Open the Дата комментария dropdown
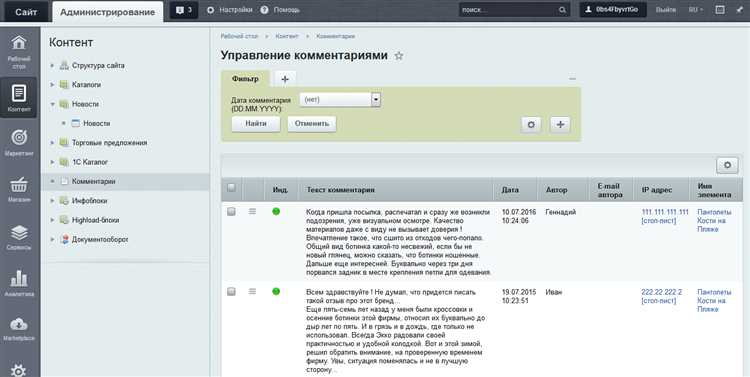The height and width of the screenshot is (377, 750). tap(340, 100)
